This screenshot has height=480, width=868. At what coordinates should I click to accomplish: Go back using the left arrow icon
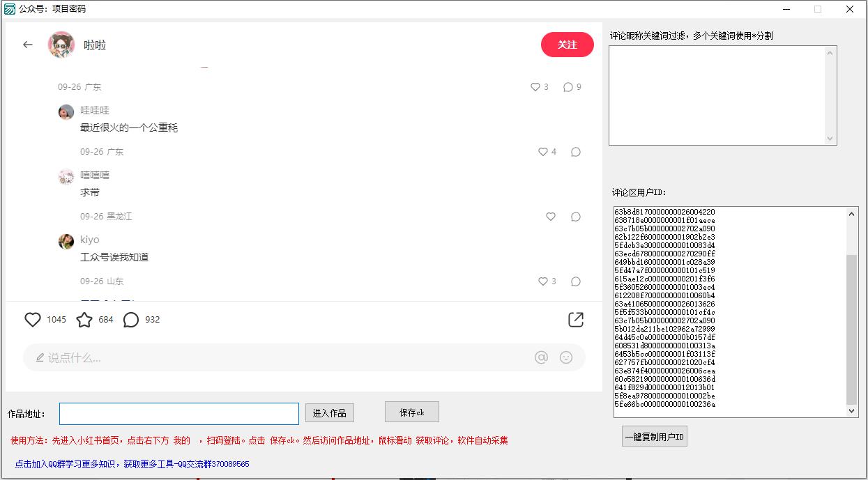[27, 45]
